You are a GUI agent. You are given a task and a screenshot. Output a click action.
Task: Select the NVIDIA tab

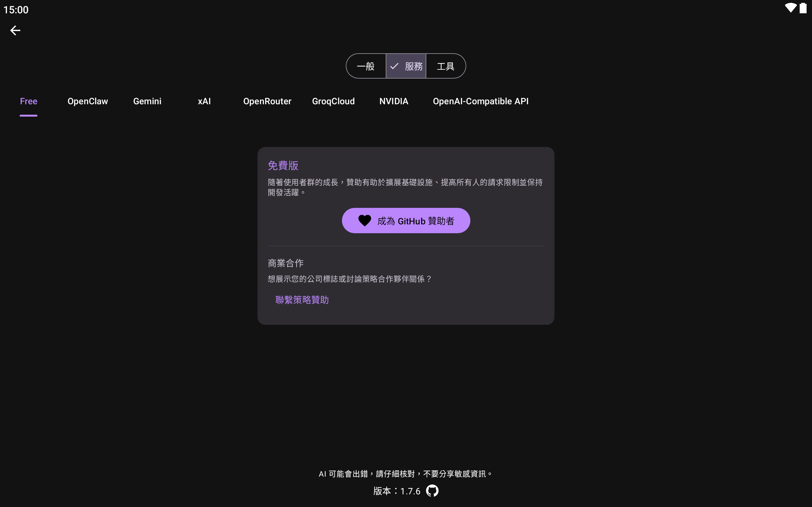click(x=394, y=101)
